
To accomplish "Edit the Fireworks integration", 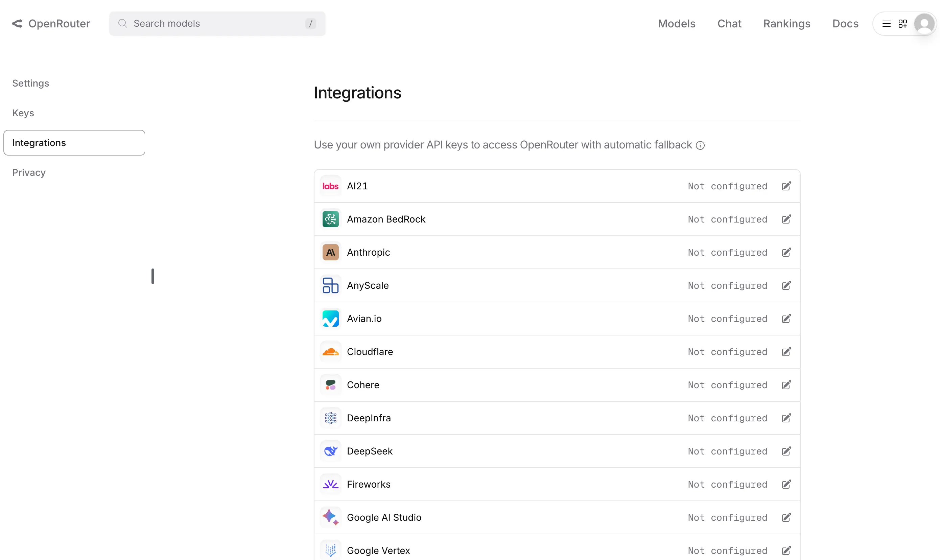I will coord(786,485).
